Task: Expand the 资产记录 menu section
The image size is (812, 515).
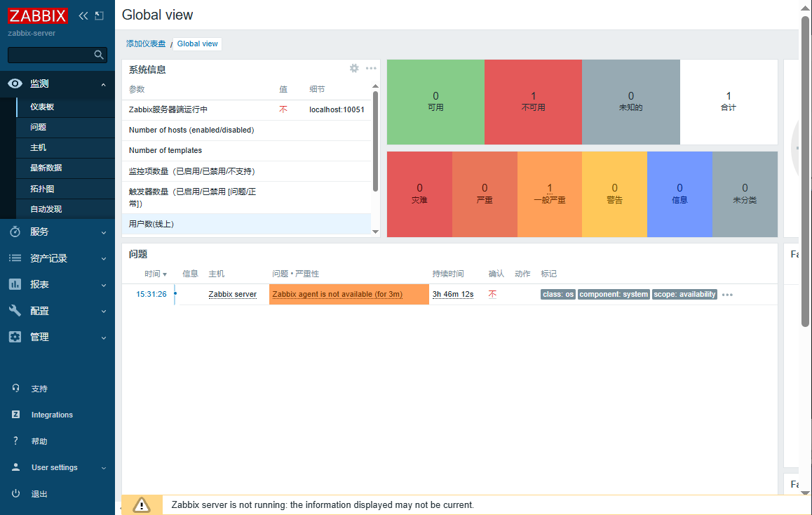Action: coord(104,258)
